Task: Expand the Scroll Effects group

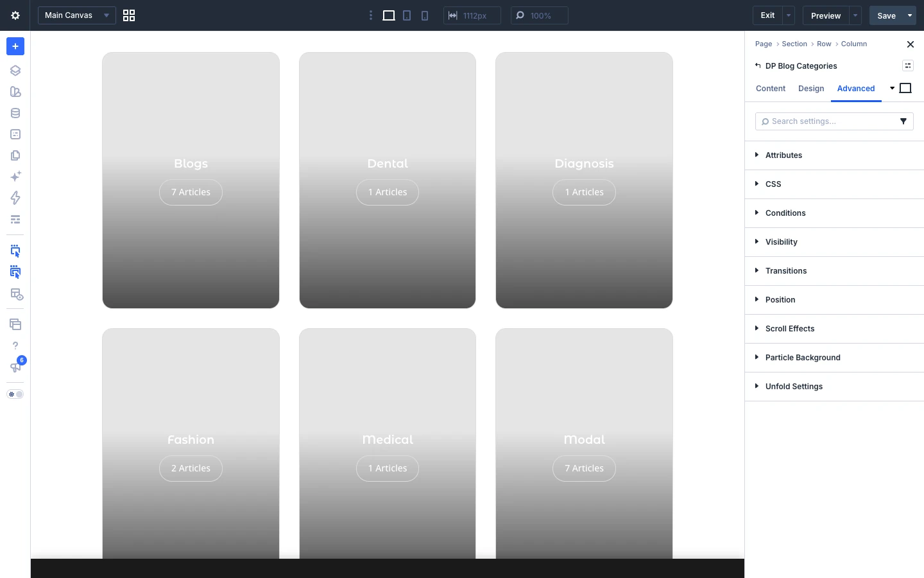Action: 834,329
